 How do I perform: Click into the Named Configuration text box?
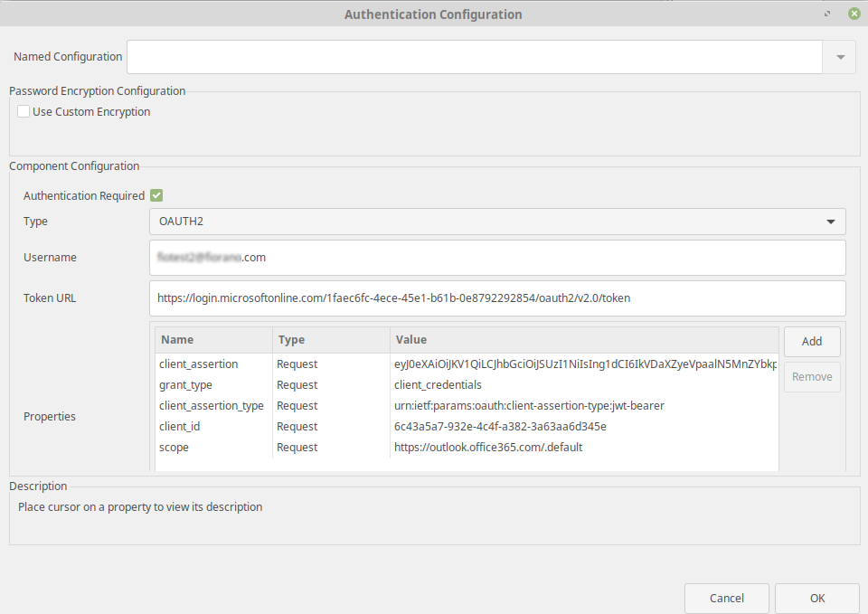click(475, 57)
